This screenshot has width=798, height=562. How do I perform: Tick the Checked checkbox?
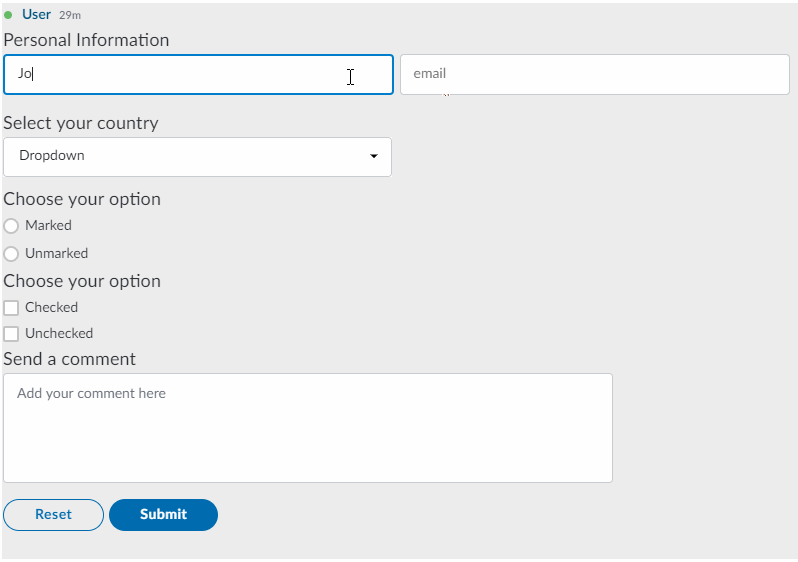11,307
